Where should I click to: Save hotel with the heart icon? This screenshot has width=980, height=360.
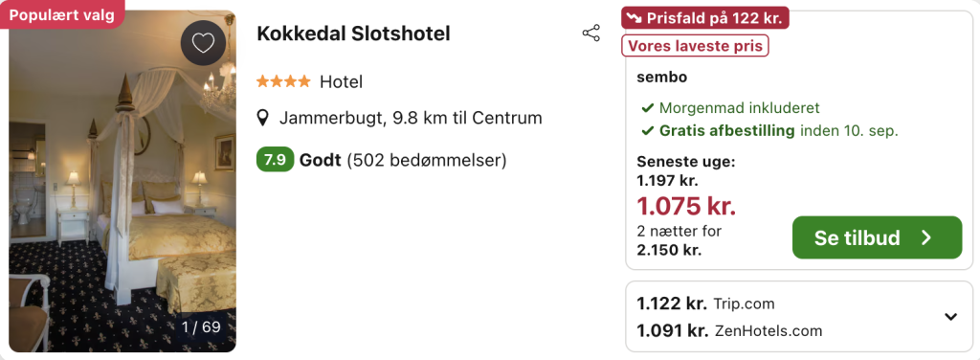pyautogui.click(x=203, y=43)
